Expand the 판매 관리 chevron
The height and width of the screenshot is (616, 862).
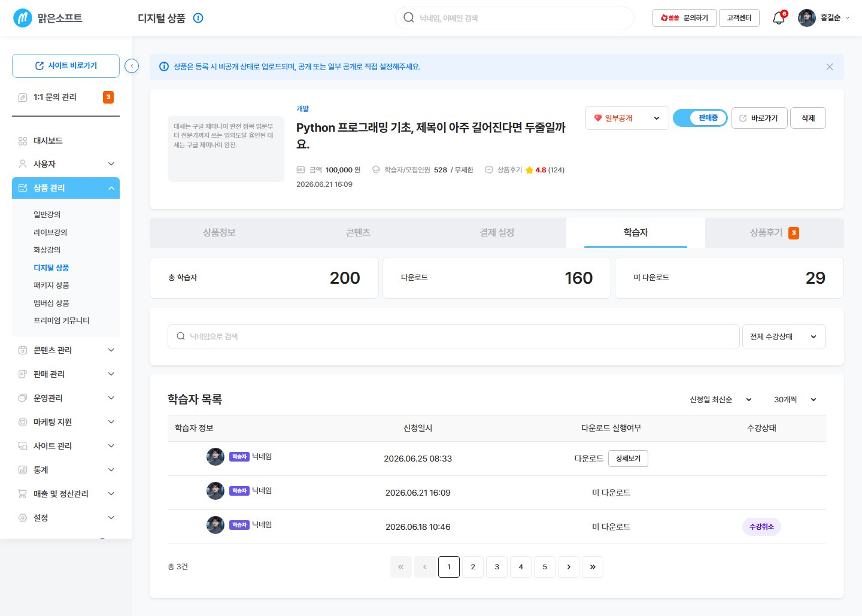(x=111, y=374)
